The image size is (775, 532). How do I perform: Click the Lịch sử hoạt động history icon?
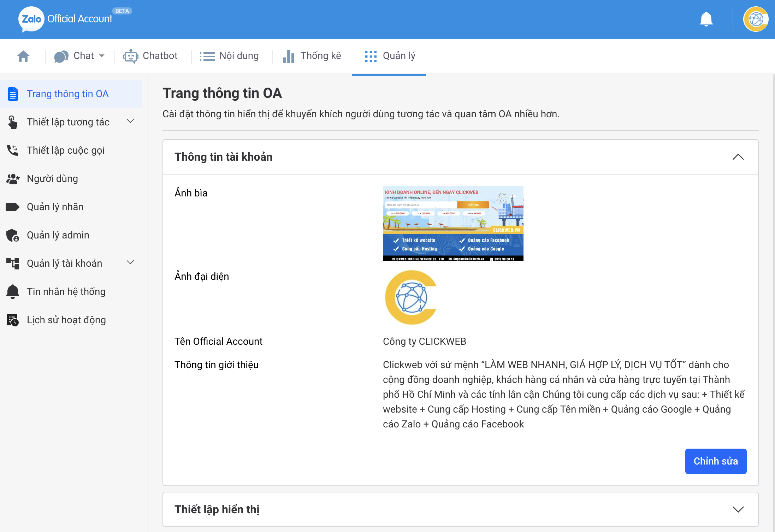13,320
